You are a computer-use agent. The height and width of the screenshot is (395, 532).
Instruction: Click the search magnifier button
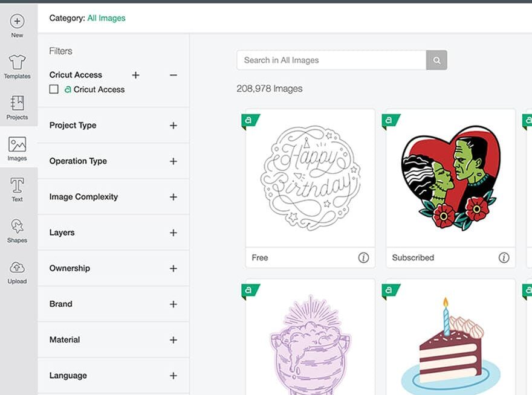click(436, 60)
